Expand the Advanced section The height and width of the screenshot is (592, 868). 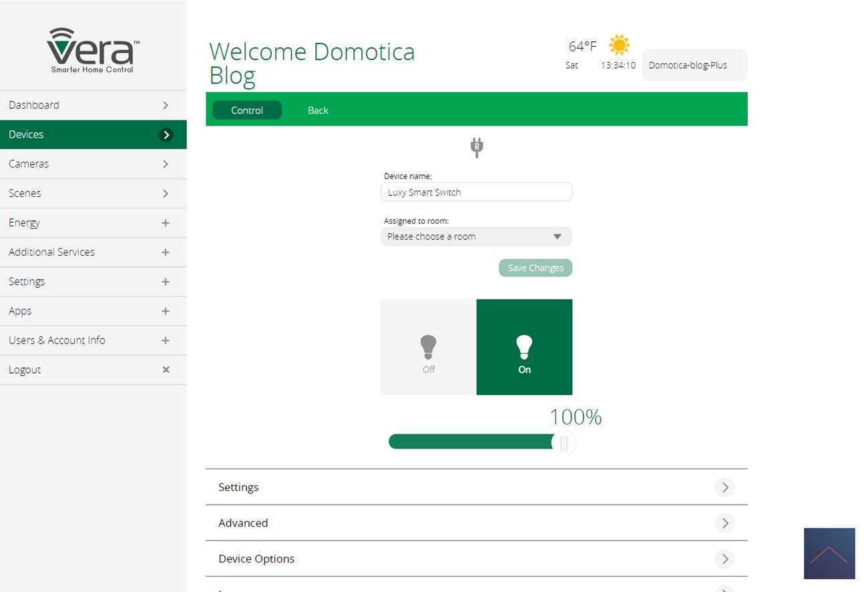[x=476, y=523]
